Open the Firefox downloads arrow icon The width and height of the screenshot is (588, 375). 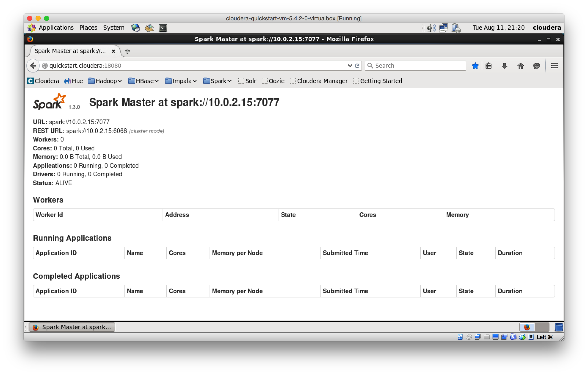coord(504,65)
